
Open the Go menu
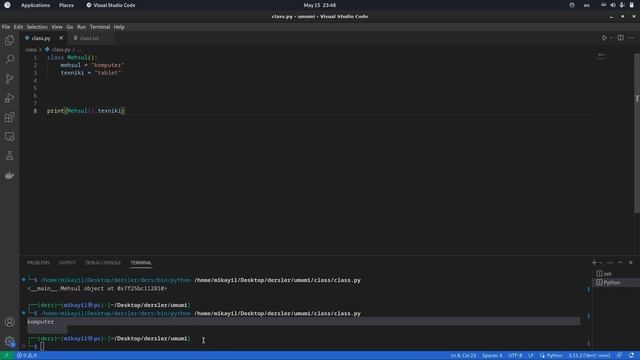point(70,27)
